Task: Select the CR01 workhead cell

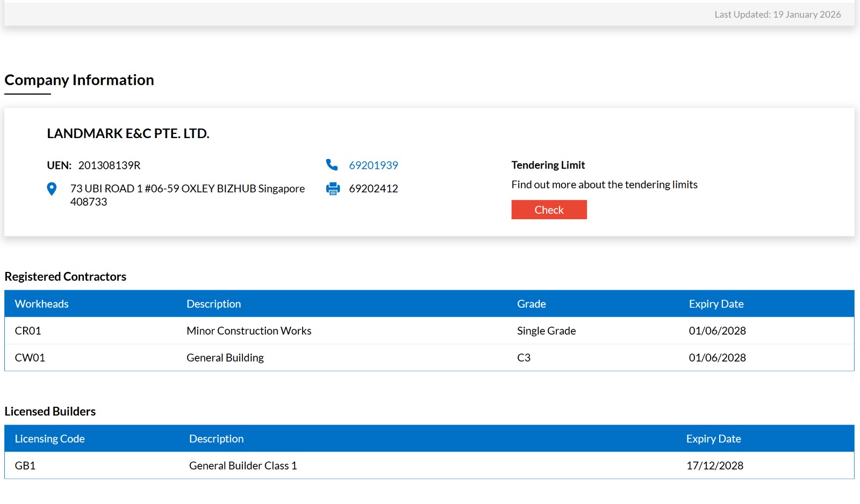Action: click(x=28, y=331)
